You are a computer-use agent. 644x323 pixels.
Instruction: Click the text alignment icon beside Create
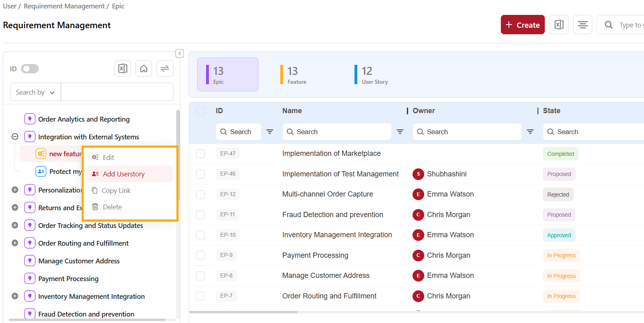[582, 25]
